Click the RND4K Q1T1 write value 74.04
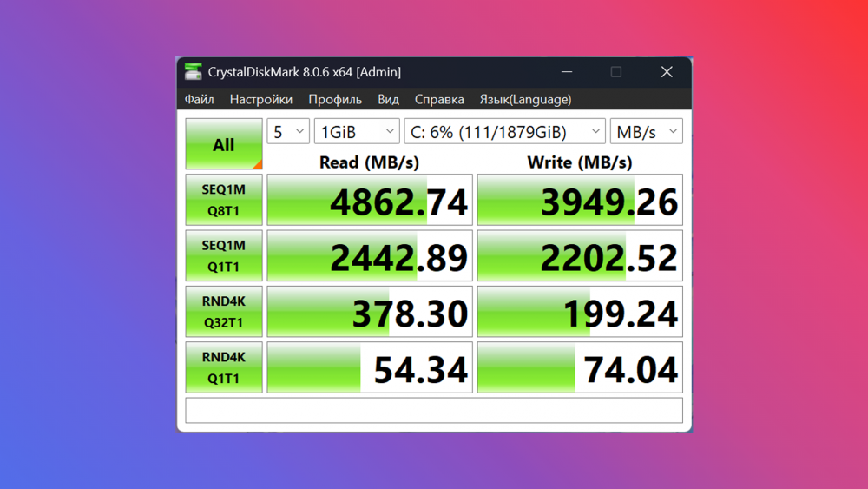Screen dimensions: 868x489 pyautogui.click(x=580, y=367)
